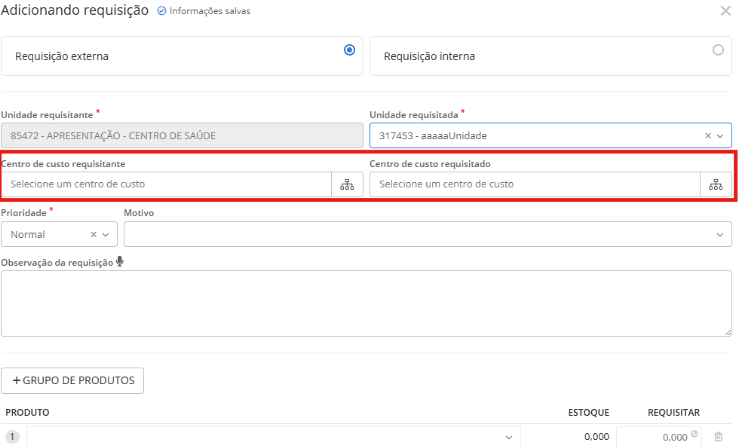Viewport: 740px width, 447px height.
Task: Open hierarchy picker for Centro de custo requisitante
Action: 347,185
